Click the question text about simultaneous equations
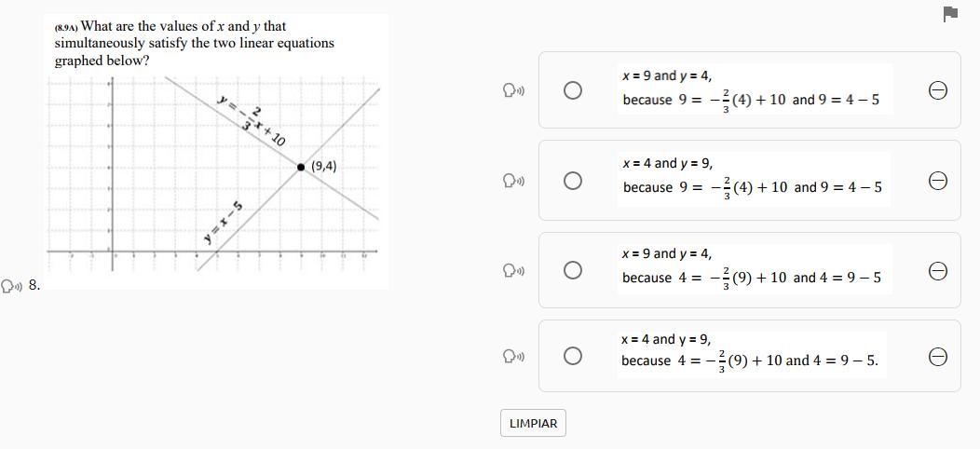980x449 pixels. click(x=194, y=43)
